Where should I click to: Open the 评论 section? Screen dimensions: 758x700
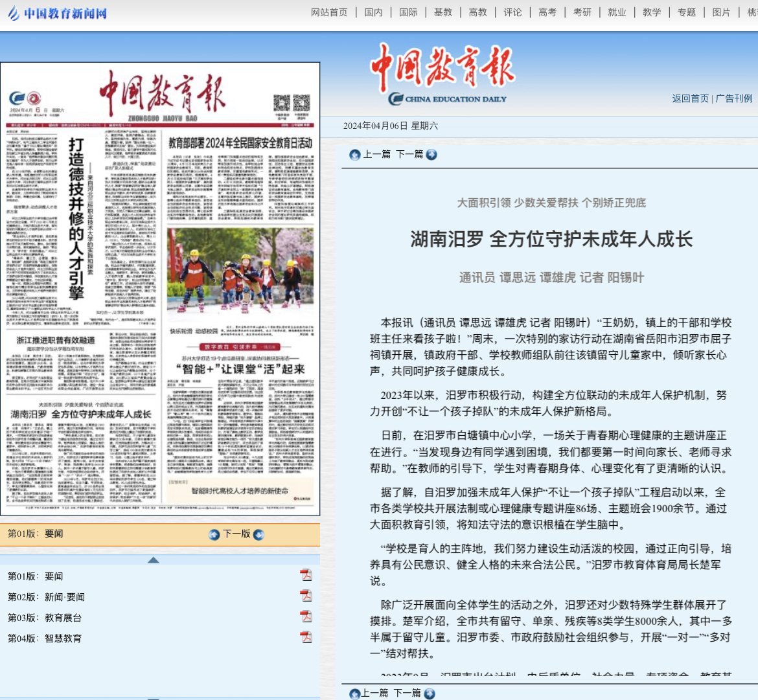512,12
